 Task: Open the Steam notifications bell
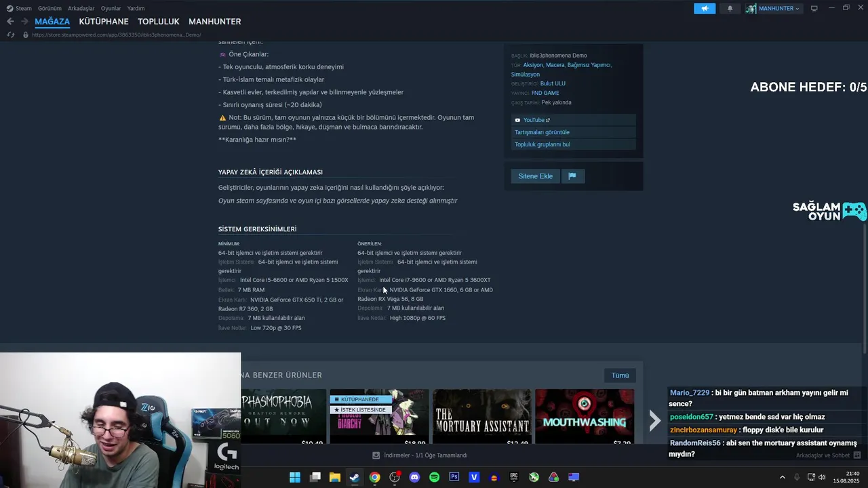pyautogui.click(x=730, y=8)
